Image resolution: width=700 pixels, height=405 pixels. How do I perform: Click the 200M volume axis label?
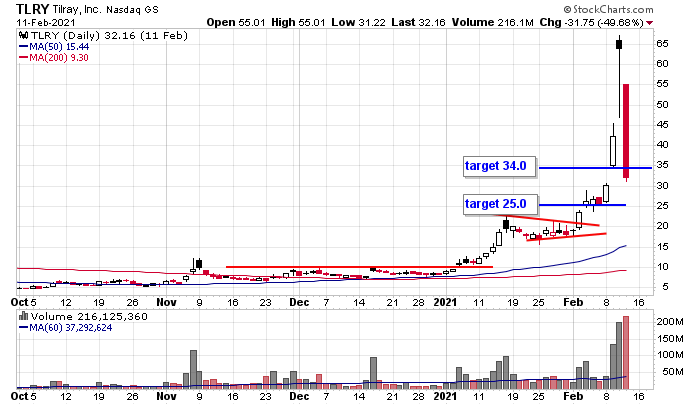[670, 322]
